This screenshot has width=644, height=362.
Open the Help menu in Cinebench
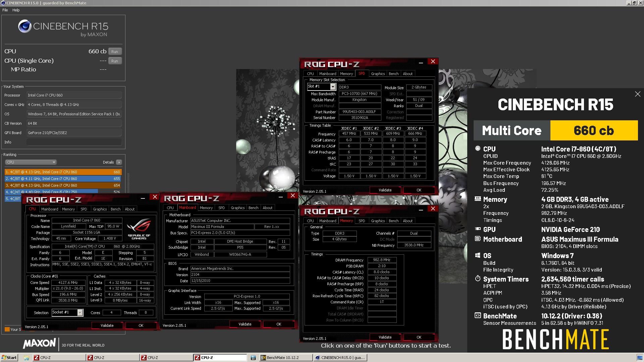tap(16, 10)
